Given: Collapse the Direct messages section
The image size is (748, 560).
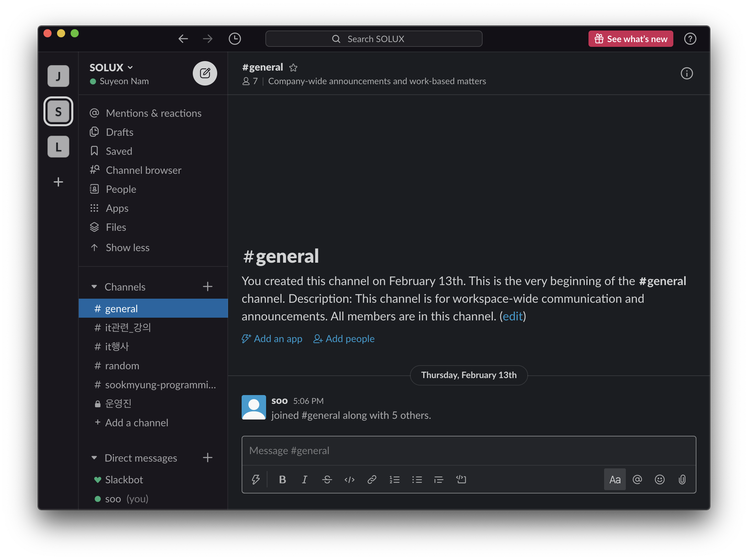Looking at the screenshot, I should click(x=94, y=458).
